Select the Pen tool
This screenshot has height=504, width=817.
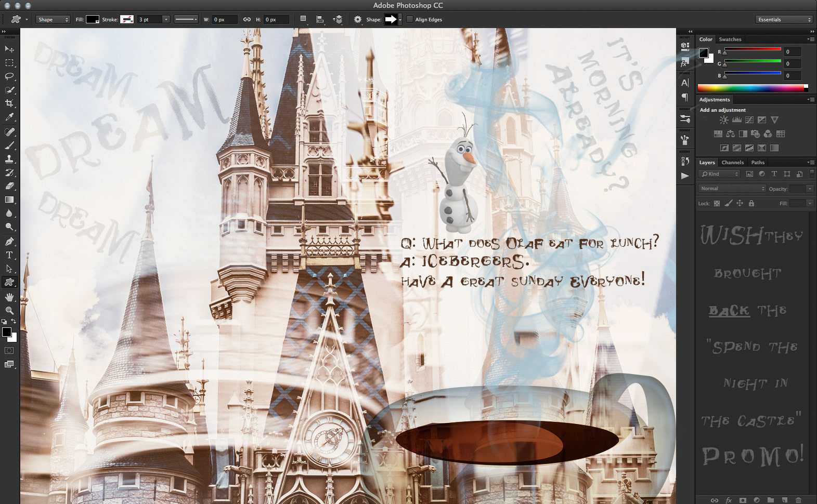pos(9,242)
